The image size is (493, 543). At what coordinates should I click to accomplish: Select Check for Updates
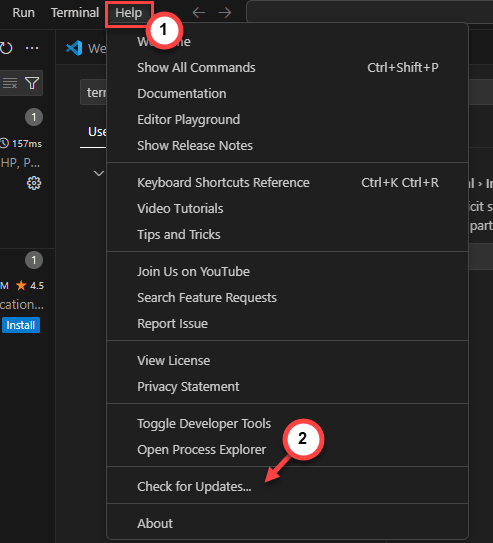tap(287, 487)
